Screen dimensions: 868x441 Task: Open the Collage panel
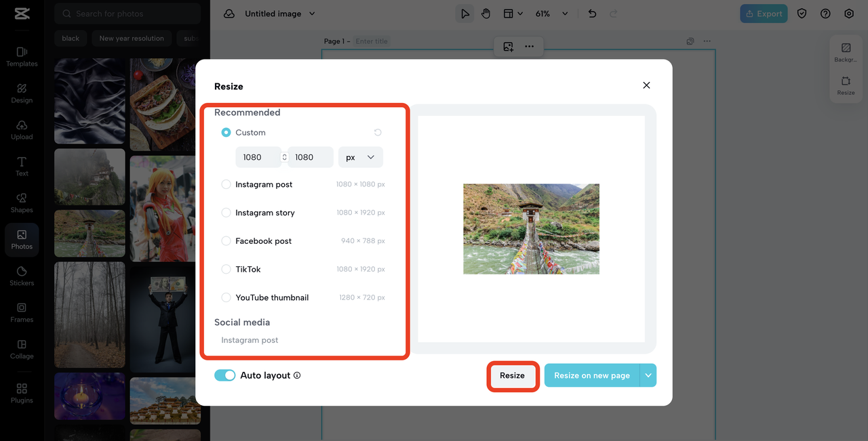(22, 350)
